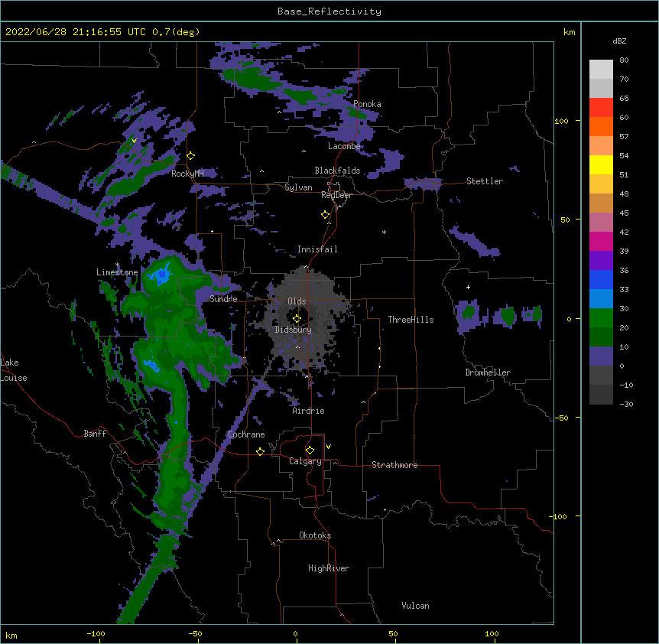The height and width of the screenshot is (644, 659).
Task: Click the Sundre town label
Action: tap(223, 299)
